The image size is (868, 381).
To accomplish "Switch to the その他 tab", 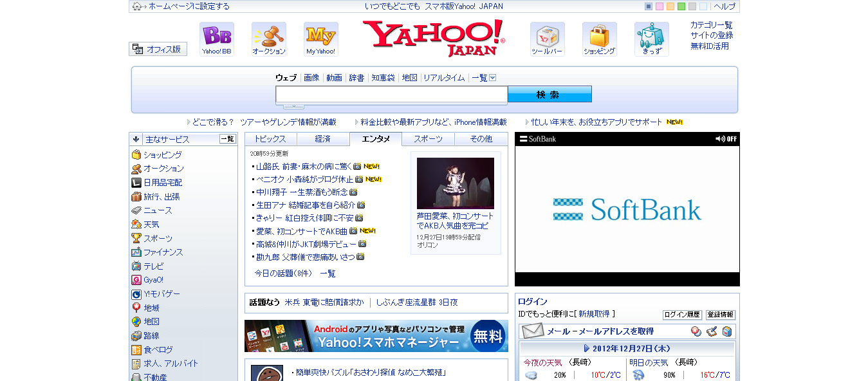I will click(481, 139).
